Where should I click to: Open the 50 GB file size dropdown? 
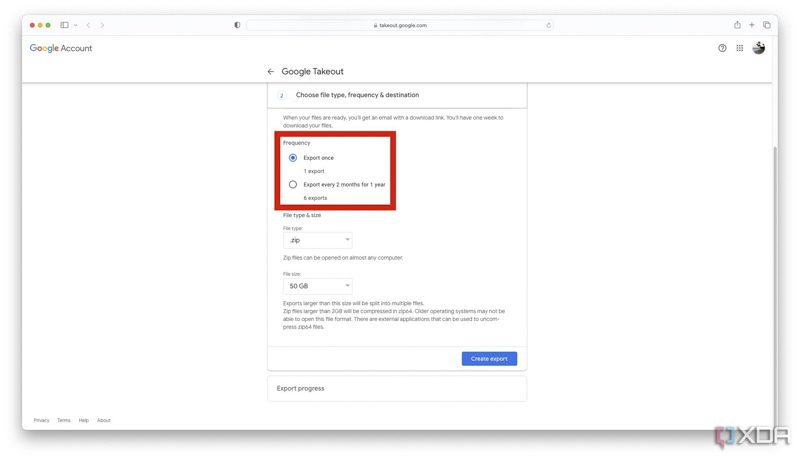[317, 286]
